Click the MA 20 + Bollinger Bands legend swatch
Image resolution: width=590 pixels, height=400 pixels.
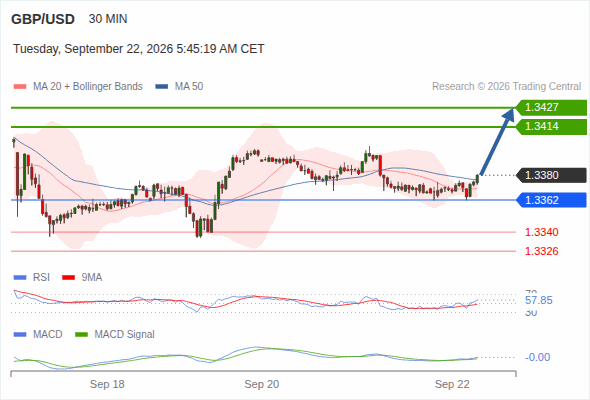tap(20, 87)
